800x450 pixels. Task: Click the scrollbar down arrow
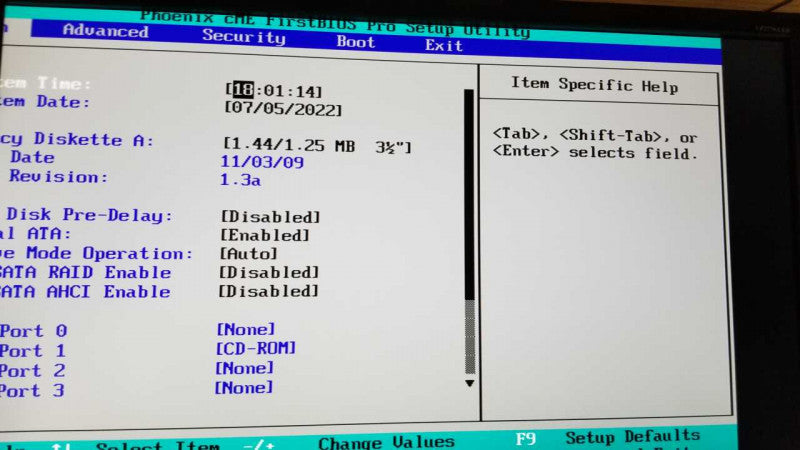point(469,383)
